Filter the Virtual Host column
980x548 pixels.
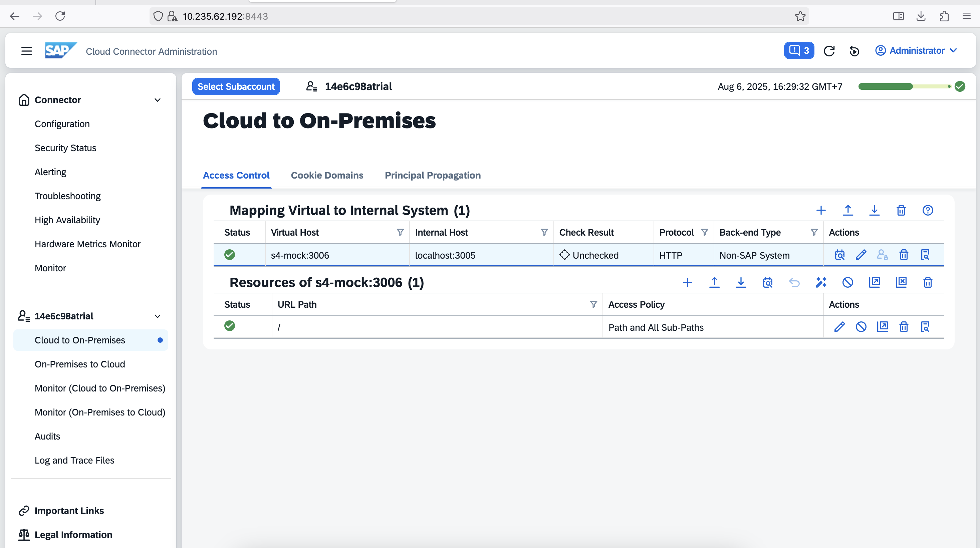pos(400,232)
